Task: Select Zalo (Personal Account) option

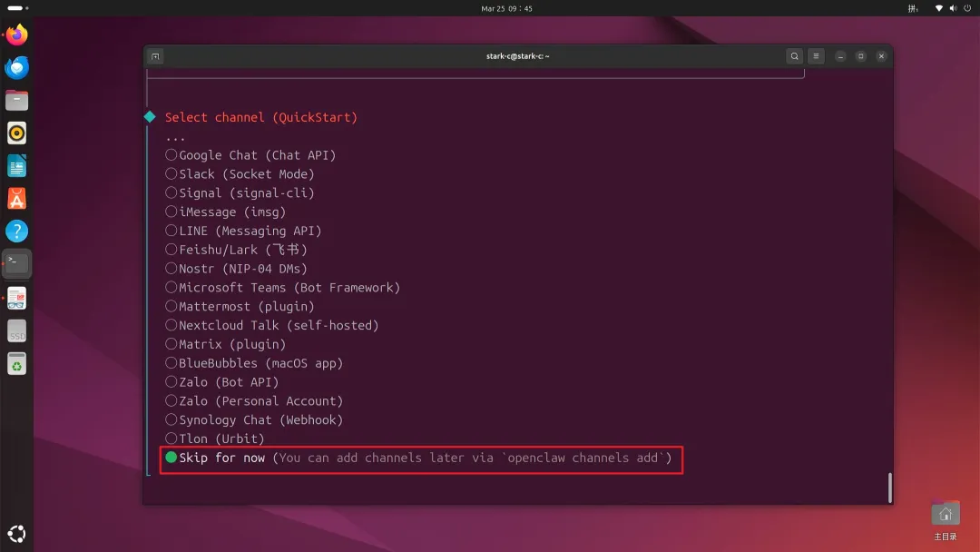Action: [254, 400]
